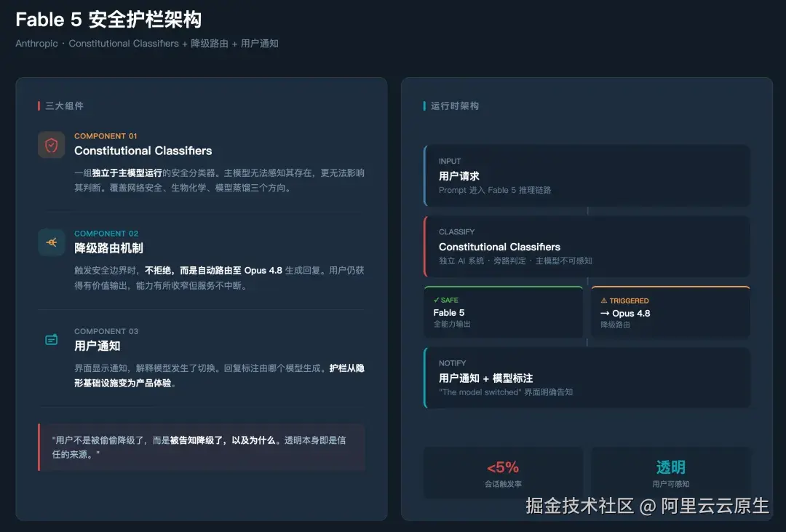Click the green checkmark SAFE label
The height and width of the screenshot is (532, 786).
point(445,300)
